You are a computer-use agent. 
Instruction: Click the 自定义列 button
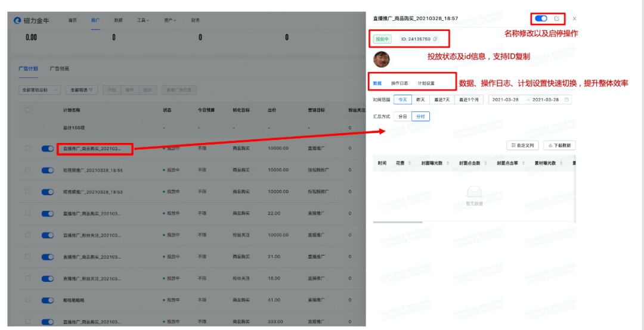tap(523, 145)
